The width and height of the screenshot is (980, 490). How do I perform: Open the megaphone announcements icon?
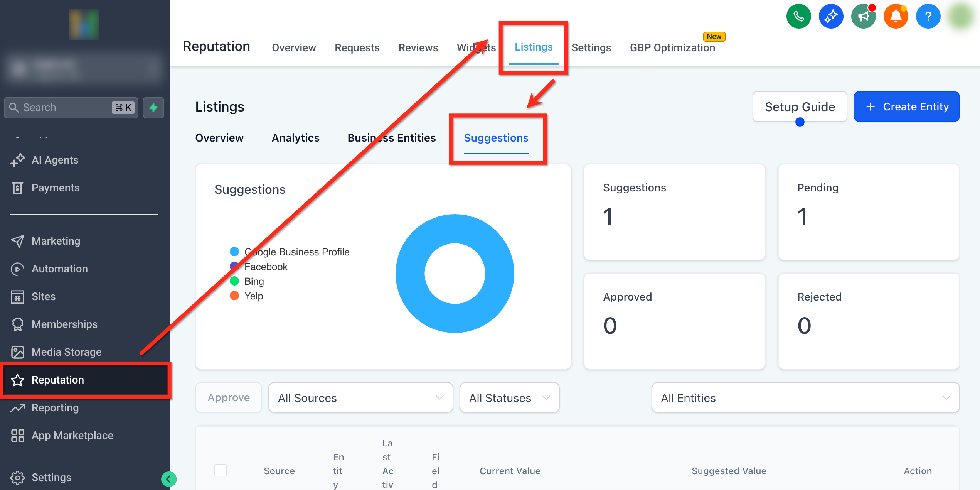pyautogui.click(x=863, y=17)
